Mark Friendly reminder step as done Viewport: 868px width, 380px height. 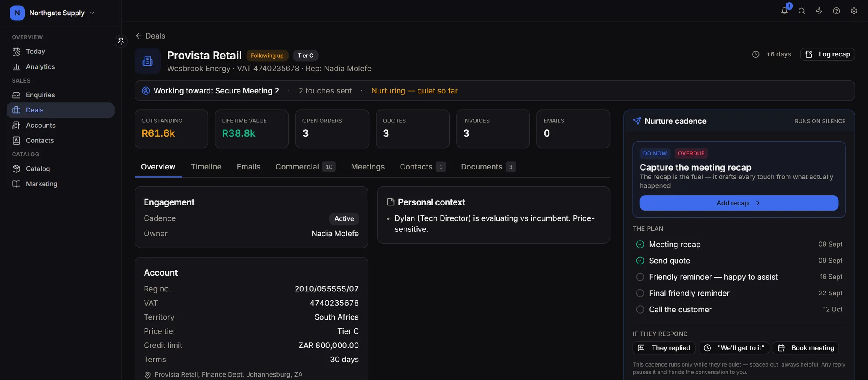pyautogui.click(x=640, y=277)
